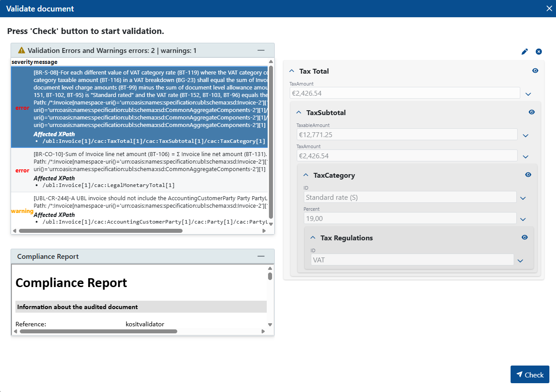Click the validation list vertical scrollbar
Viewport: 556px width, 392px height.
(271, 142)
